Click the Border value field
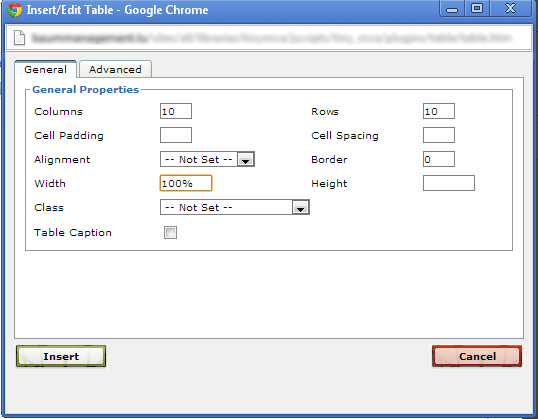The height and width of the screenshot is (419, 538). pyautogui.click(x=439, y=159)
